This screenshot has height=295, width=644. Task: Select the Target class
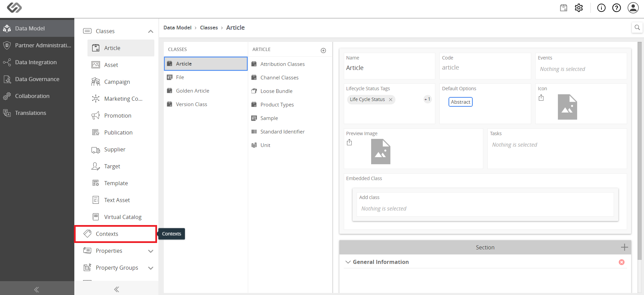click(121, 166)
